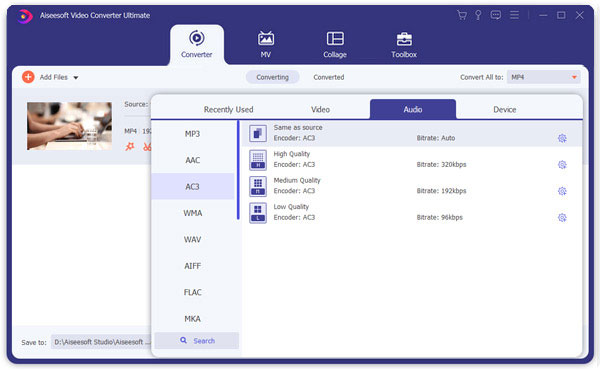
Task: Open settings gear for Low Quality
Action: (x=562, y=217)
